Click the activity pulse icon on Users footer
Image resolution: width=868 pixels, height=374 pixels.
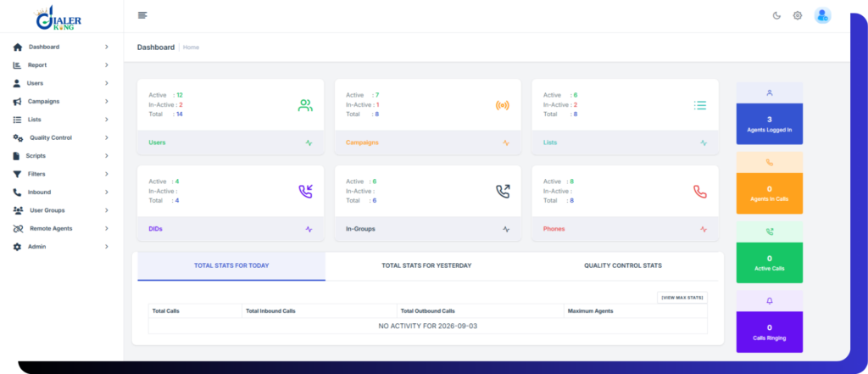click(309, 143)
